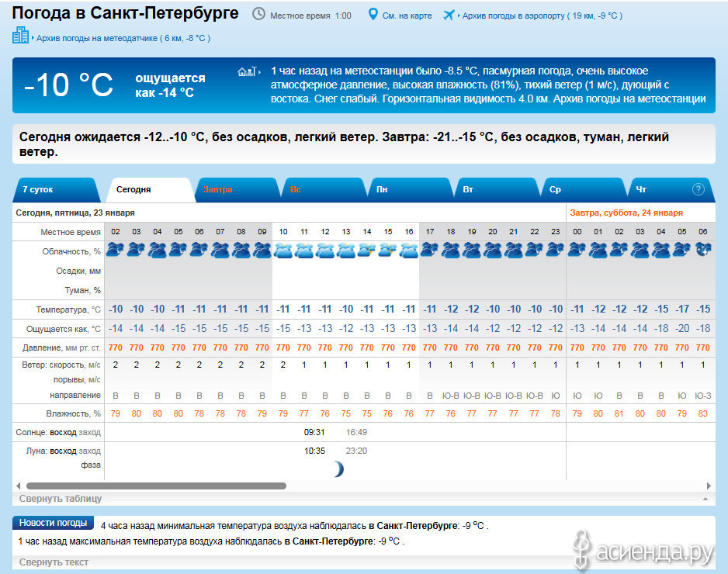
Task: Click the map pin icon
Action: (373, 15)
